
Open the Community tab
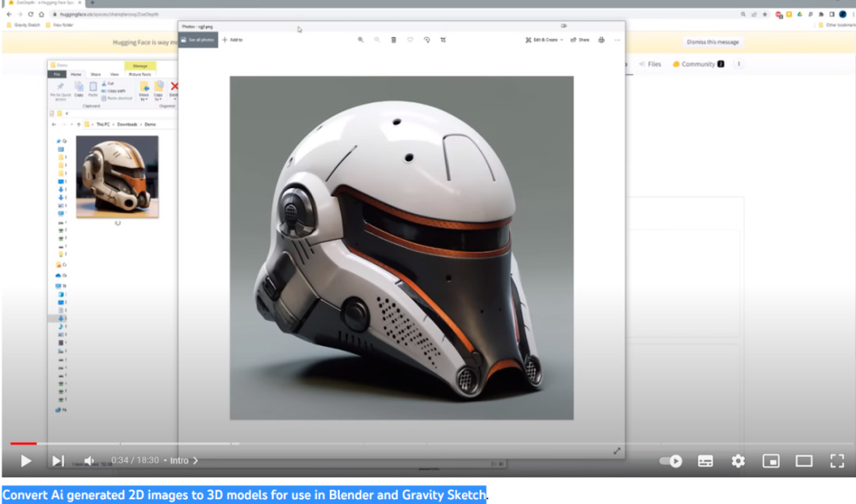(697, 64)
